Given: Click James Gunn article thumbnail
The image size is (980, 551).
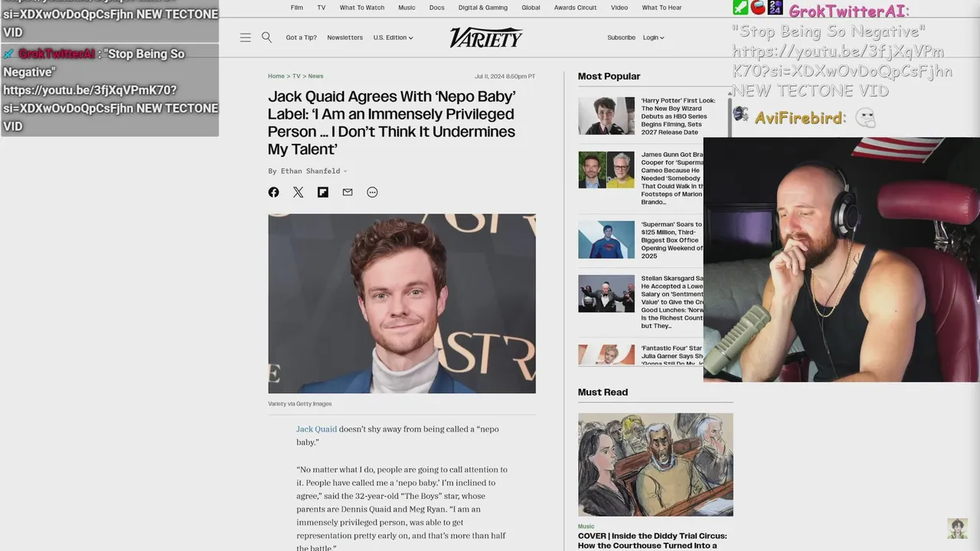Looking at the screenshot, I should (606, 170).
